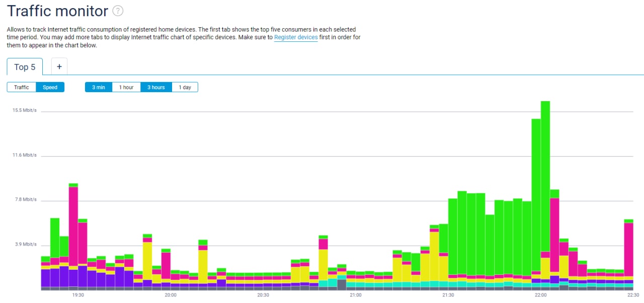
Task: Choose the 1 hour interval
Action: (x=126, y=87)
